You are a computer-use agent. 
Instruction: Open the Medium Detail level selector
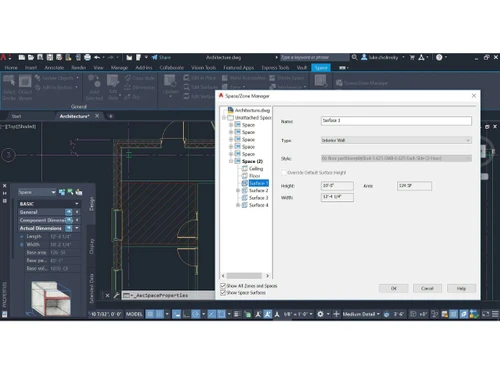click(x=361, y=314)
